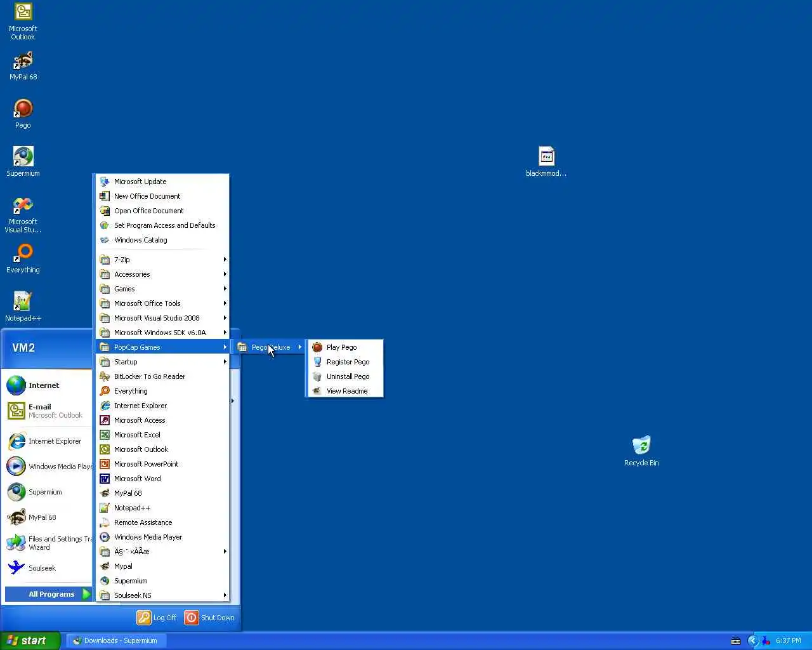Select the Microsoft Visual Studio desktop icon
This screenshot has width=812, height=650.
23,215
